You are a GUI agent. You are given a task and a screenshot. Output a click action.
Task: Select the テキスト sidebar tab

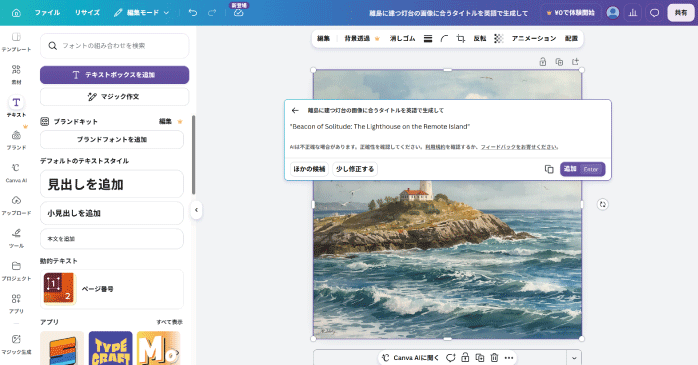click(x=16, y=107)
